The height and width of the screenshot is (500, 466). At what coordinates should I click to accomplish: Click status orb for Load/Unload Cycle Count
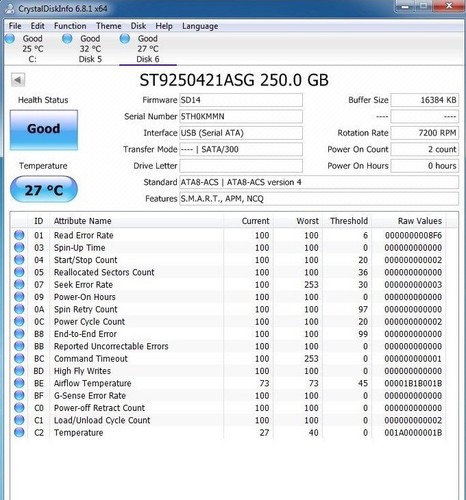click(x=19, y=420)
